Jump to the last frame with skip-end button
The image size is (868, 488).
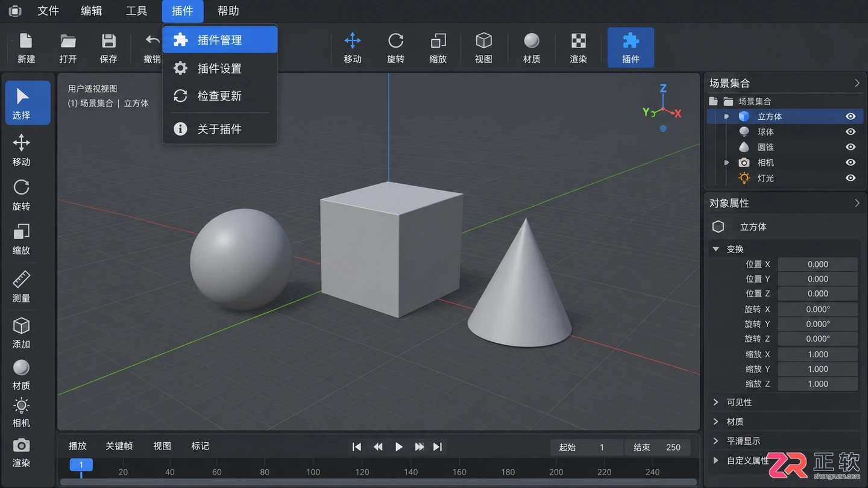[x=438, y=446]
